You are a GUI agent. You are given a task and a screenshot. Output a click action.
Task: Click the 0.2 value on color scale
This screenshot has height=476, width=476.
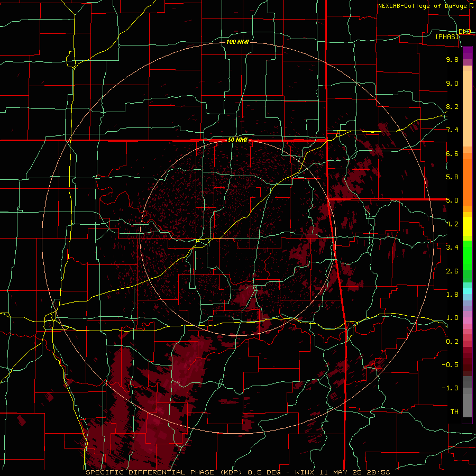(452, 342)
